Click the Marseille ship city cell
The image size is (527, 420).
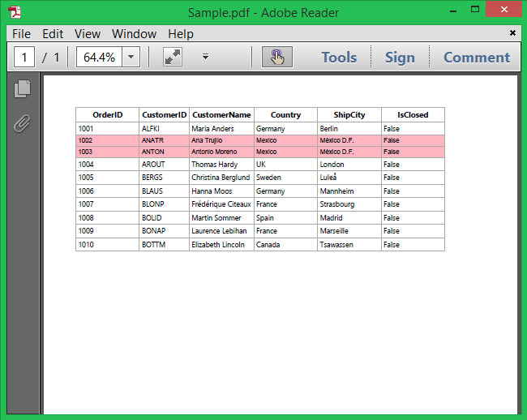[x=349, y=231]
